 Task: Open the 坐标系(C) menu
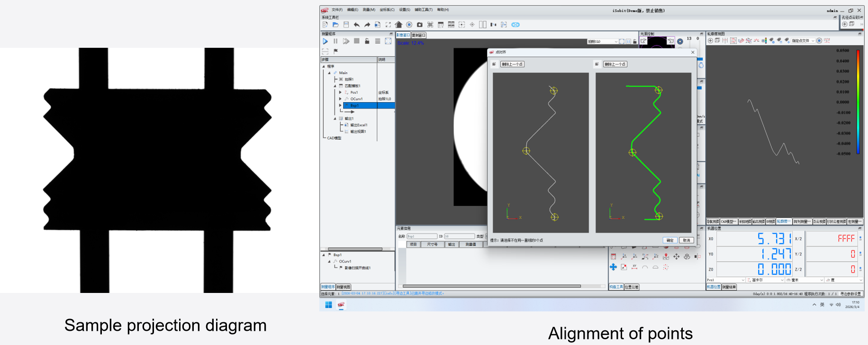(x=387, y=10)
